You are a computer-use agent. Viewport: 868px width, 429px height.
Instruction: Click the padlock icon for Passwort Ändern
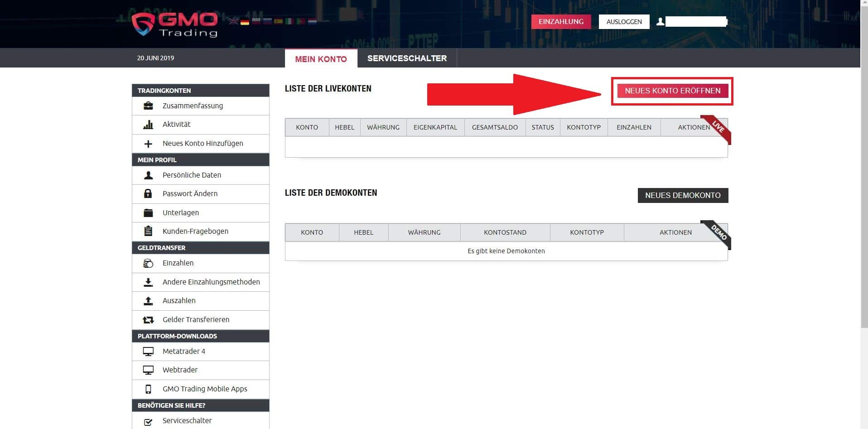148,194
